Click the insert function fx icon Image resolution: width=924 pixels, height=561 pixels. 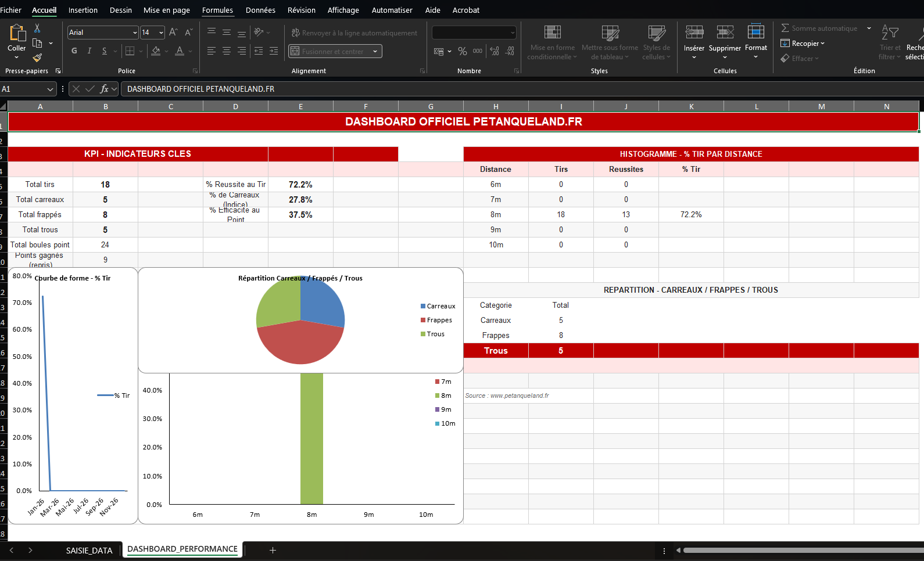point(105,89)
